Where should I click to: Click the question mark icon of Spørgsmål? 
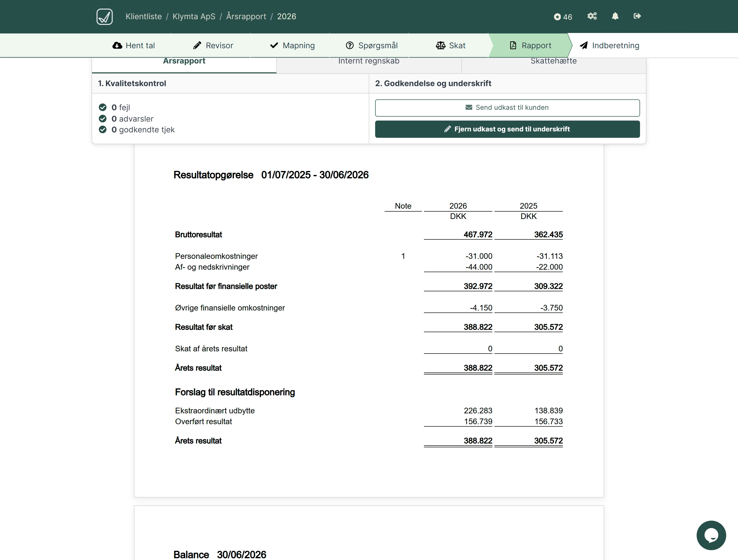(350, 45)
